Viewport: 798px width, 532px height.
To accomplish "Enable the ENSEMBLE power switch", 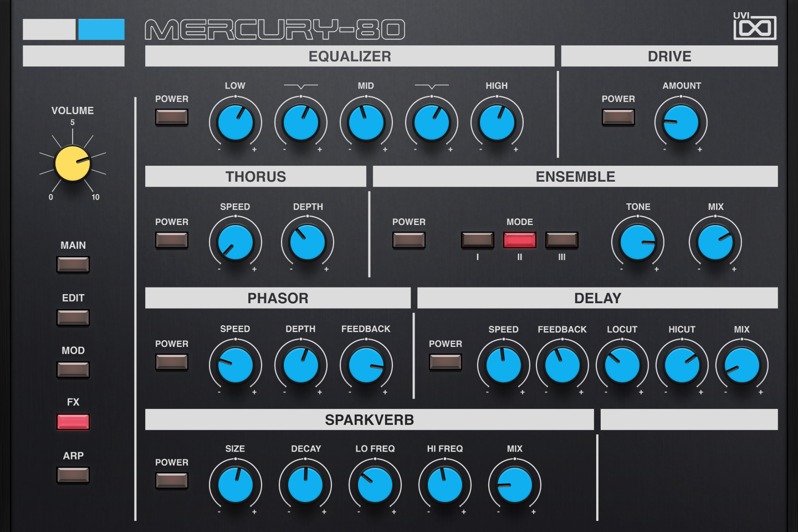I will 409,241.
